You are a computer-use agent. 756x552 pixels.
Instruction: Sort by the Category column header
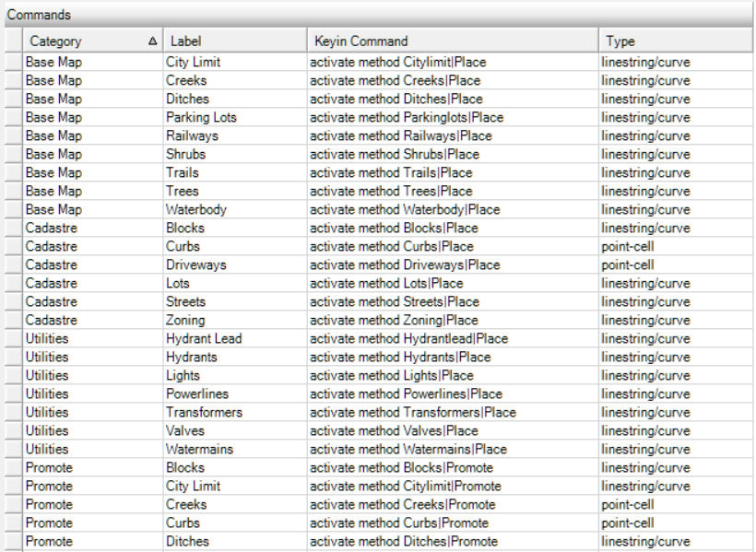pos(92,41)
